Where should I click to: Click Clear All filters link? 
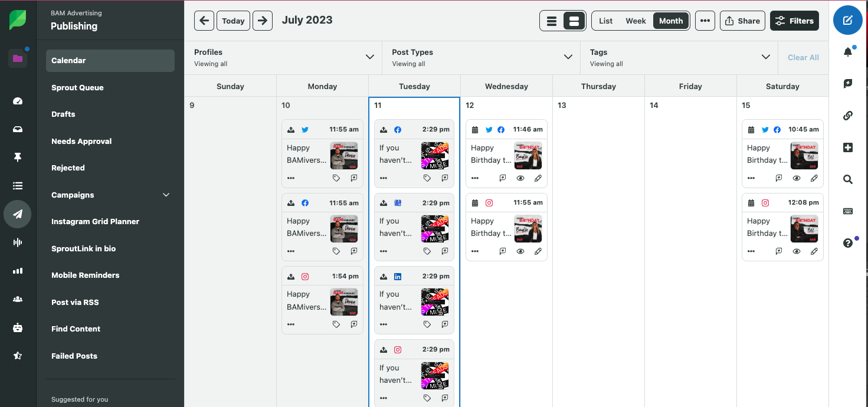pos(803,57)
